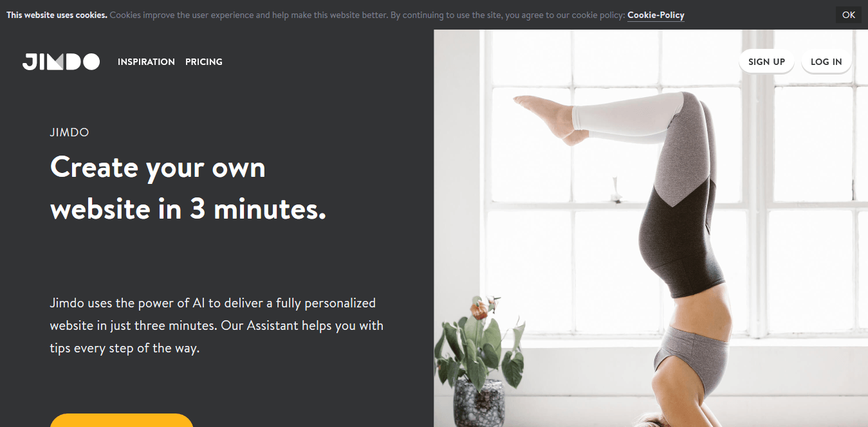
Task: Open the Cookie-Policy link
Action: (x=656, y=15)
